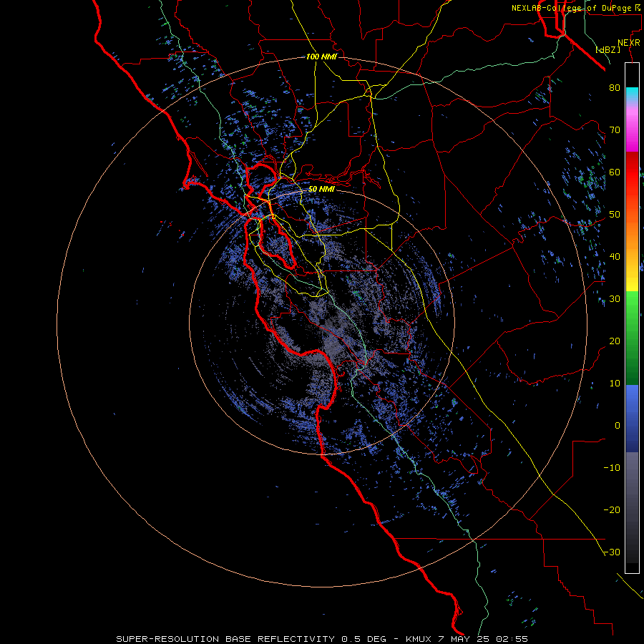Click the NEXR label above the scale
This screenshot has width=644, height=644.
(x=628, y=43)
